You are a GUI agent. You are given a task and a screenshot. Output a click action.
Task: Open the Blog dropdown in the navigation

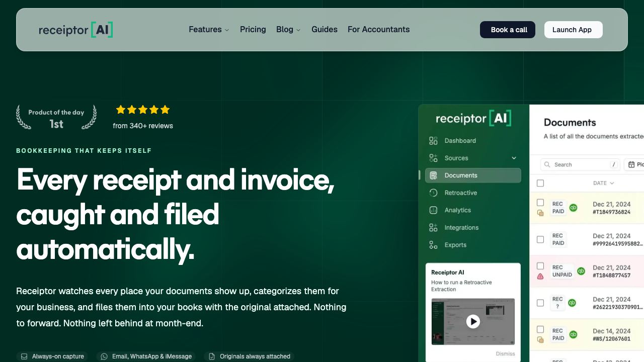(288, 30)
